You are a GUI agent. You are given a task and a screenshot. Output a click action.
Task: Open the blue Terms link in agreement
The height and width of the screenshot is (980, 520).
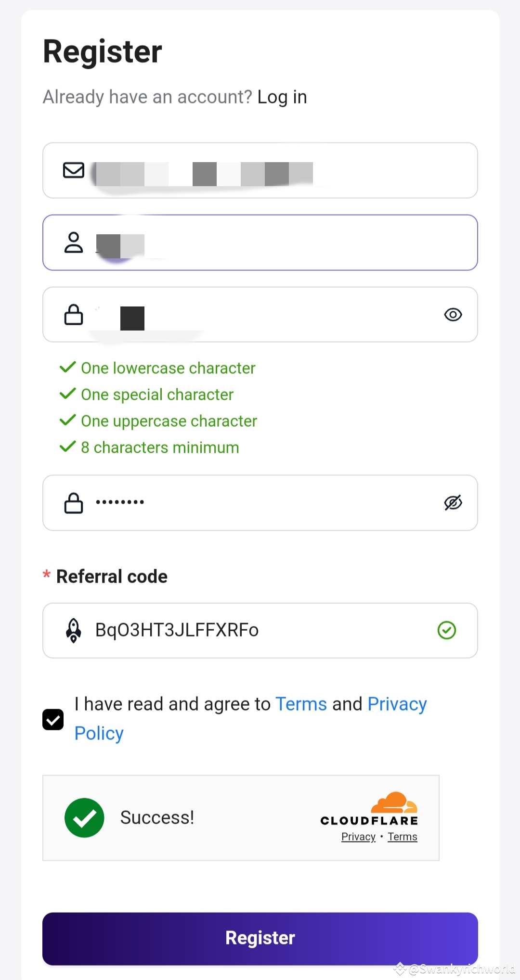coord(301,704)
